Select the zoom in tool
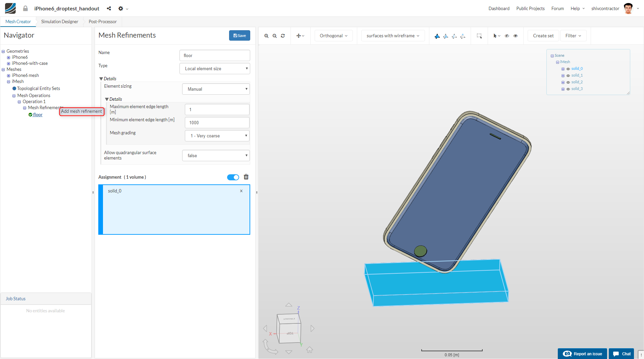The image size is (644, 359). pos(266,36)
